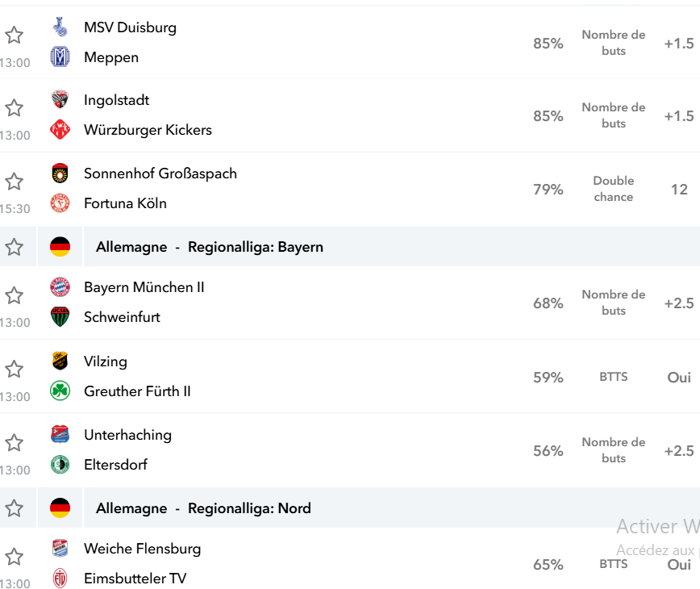Image resolution: width=700 pixels, height=589 pixels.
Task: Click the Unterhaching team crest
Action: point(60,434)
